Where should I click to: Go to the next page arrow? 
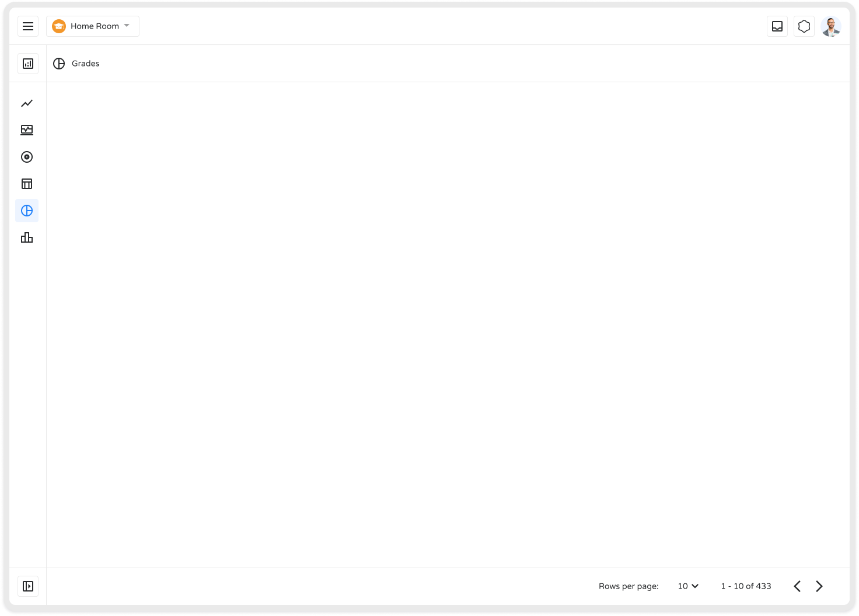pyautogui.click(x=819, y=586)
